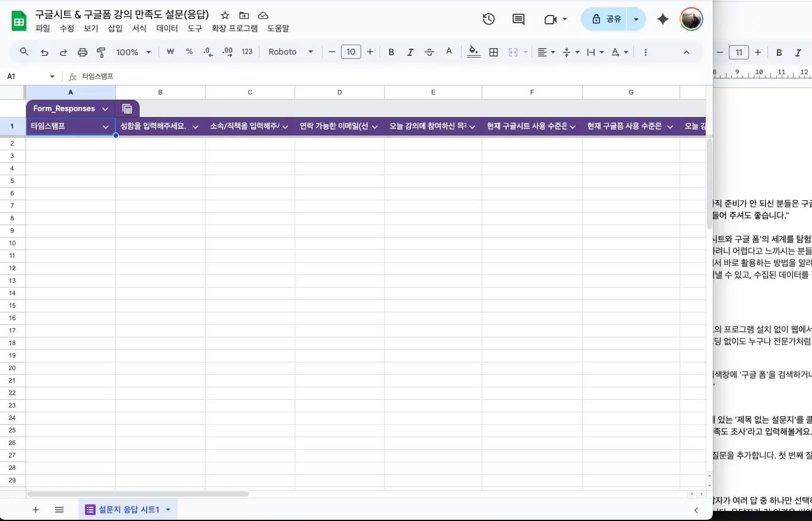Click the horizontal scrollbar thumb
The width and height of the screenshot is (812, 521).
(x=138, y=494)
